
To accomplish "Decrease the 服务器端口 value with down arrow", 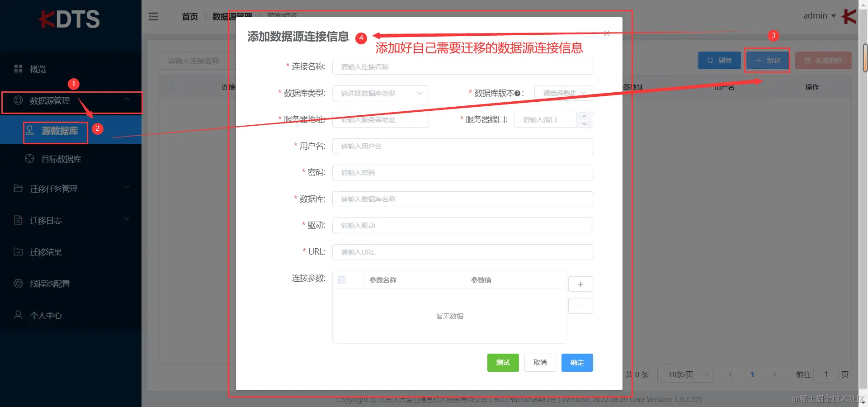I will pyautogui.click(x=585, y=123).
